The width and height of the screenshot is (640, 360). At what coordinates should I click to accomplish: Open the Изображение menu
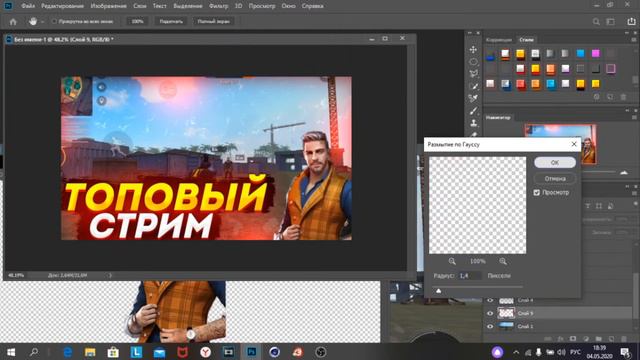click(x=109, y=6)
